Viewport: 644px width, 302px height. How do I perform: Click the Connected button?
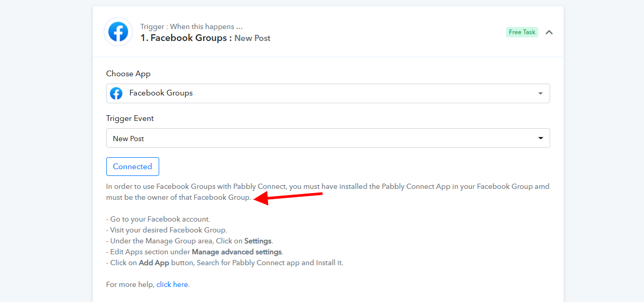coord(133,167)
